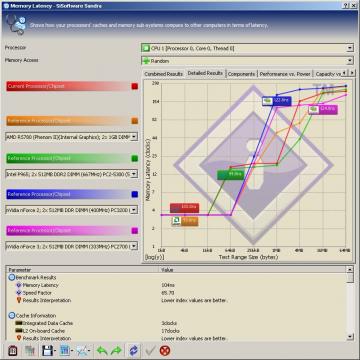Click the orange reference color swatch
This screenshot has width=360, height=360.
tap(135, 121)
